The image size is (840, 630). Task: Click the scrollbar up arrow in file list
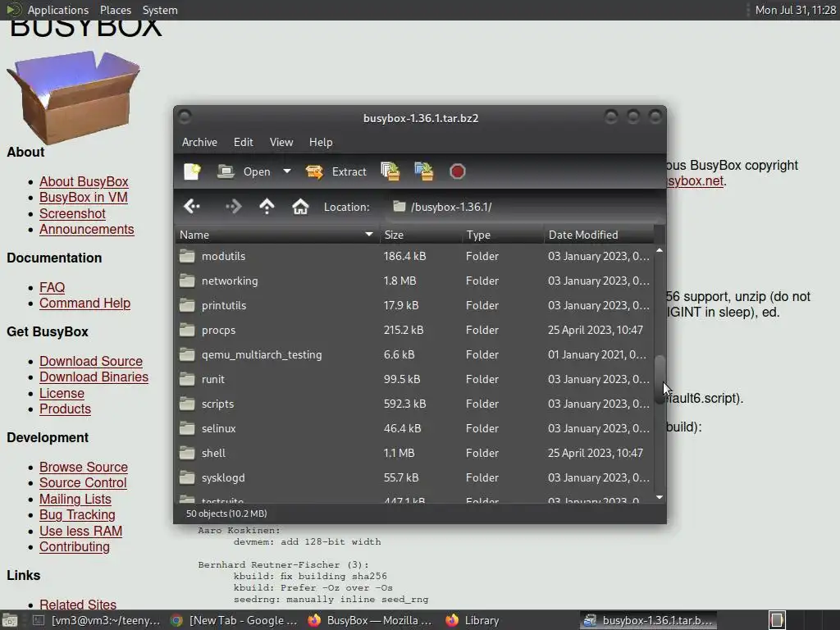click(x=660, y=250)
